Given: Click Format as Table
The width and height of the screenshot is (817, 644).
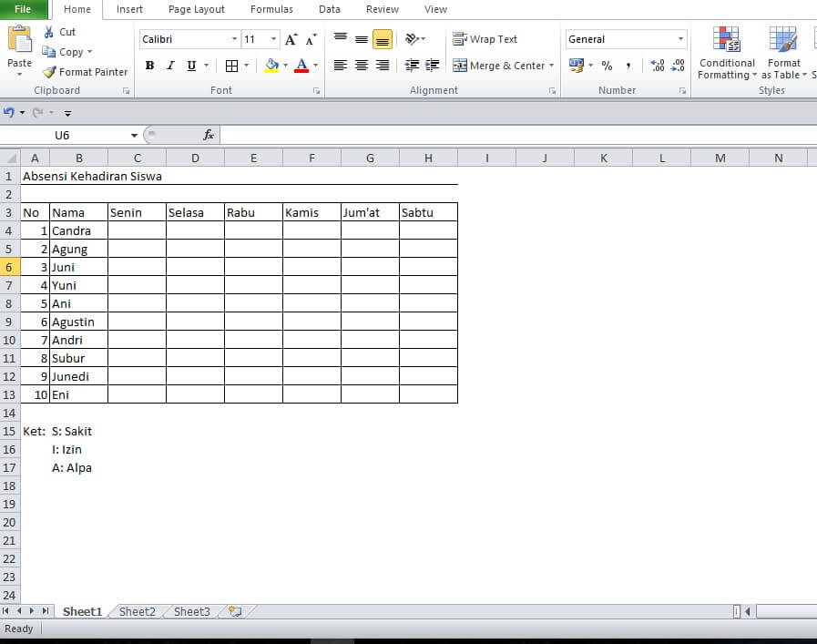Looking at the screenshot, I should [783, 55].
